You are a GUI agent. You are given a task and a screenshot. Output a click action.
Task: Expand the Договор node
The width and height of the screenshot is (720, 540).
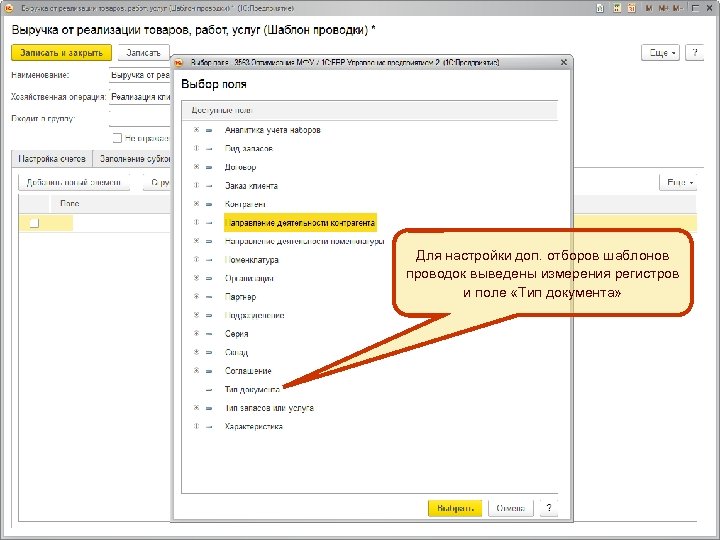(196, 167)
